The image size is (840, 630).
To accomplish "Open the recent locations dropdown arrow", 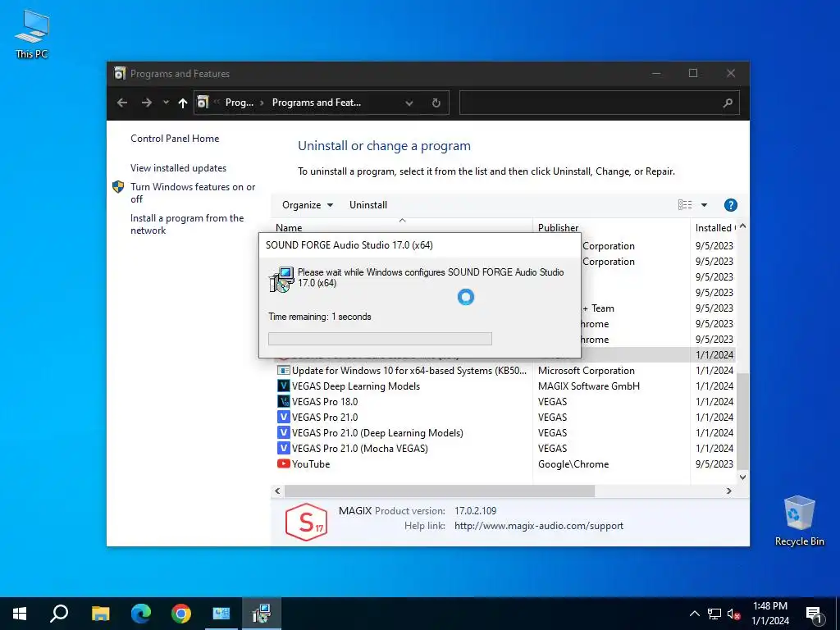I will click(166, 103).
